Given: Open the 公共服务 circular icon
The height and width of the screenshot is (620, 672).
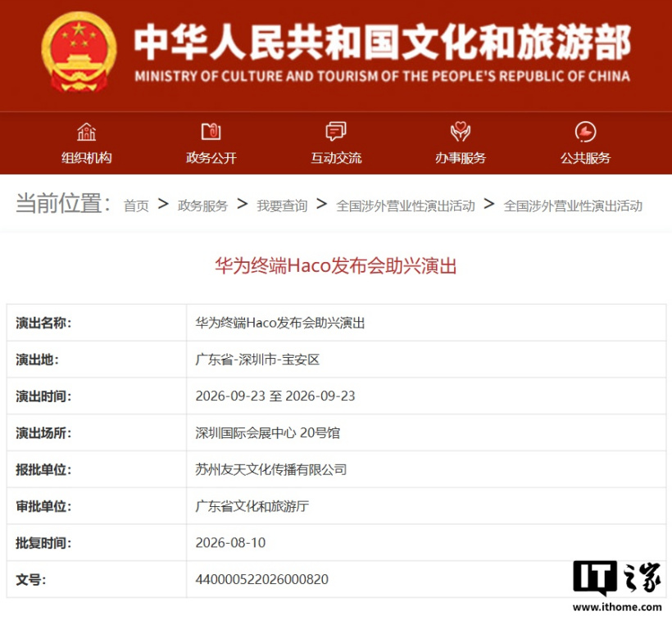Looking at the screenshot, I should tap(585, 131).
